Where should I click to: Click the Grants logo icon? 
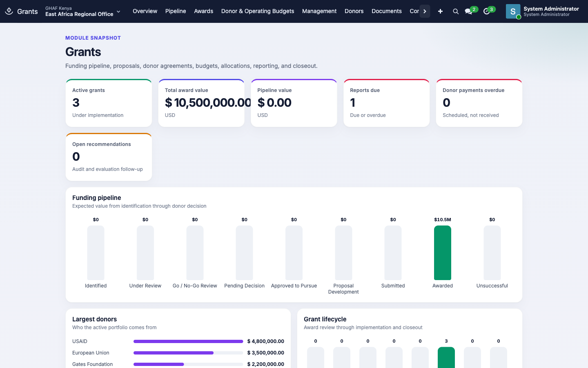(9, 11)
